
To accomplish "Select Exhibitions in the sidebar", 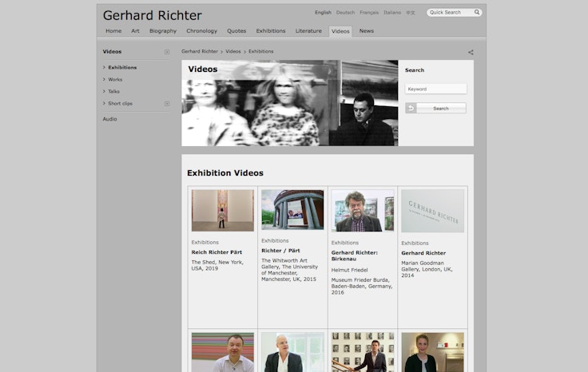I will coord(122,67).
